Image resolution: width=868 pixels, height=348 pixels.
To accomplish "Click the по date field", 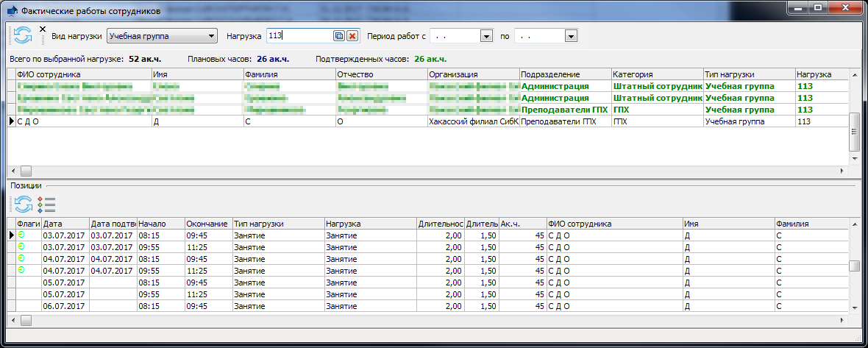I will [x=540, y=36].
